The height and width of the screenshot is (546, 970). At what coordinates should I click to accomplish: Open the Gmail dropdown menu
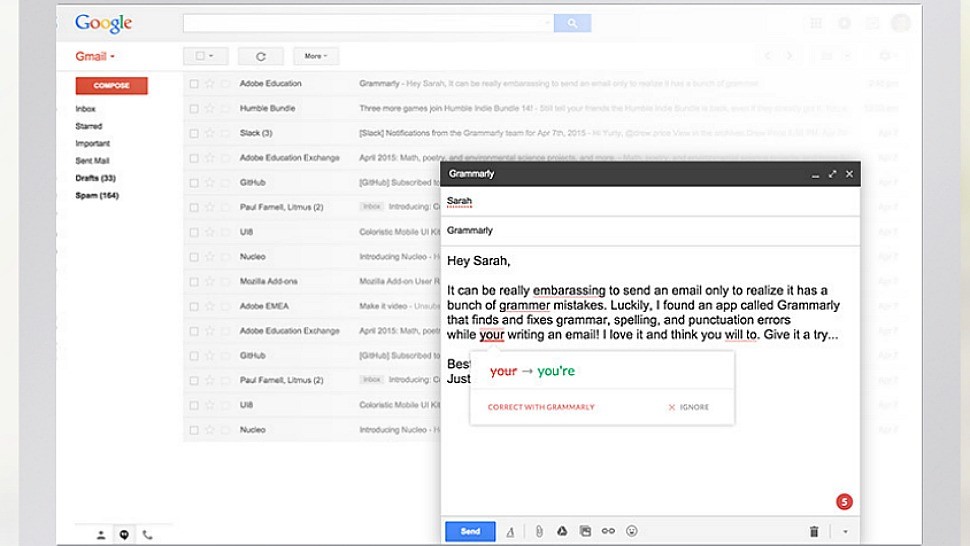coord(95,56)
